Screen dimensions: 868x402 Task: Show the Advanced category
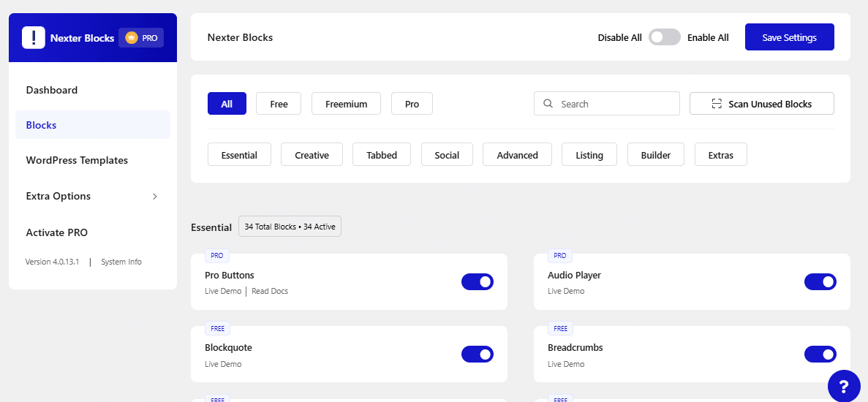(x=518, y=154)
